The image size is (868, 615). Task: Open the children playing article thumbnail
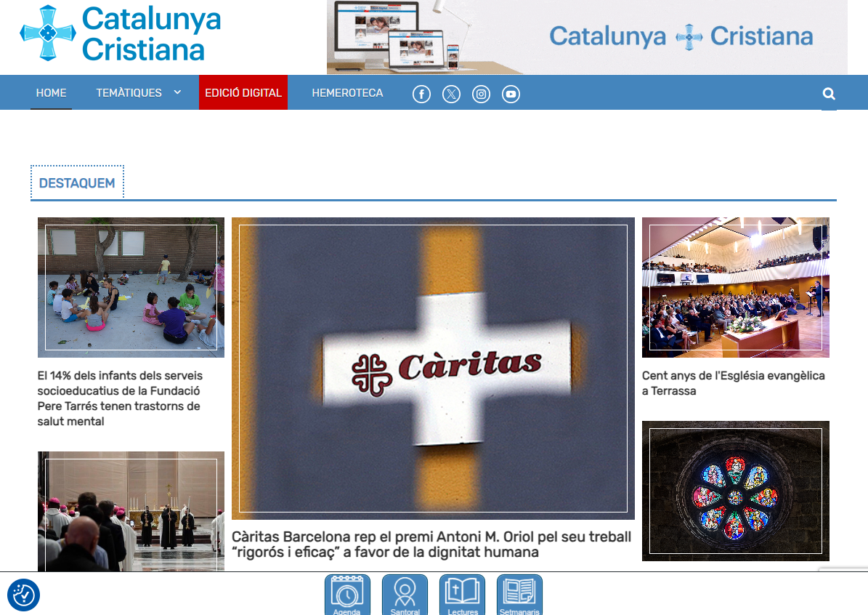[x=131, y=288]
